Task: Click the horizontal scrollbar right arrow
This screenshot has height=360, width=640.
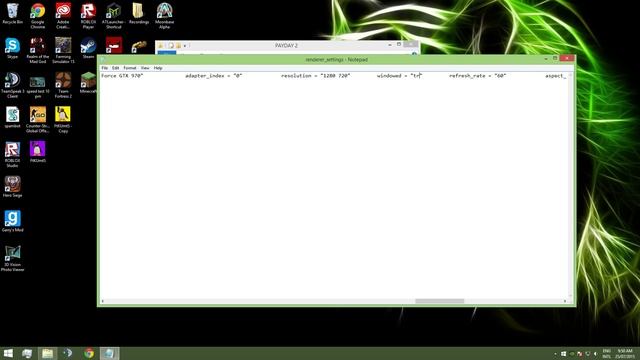Action: pos(565,301)
